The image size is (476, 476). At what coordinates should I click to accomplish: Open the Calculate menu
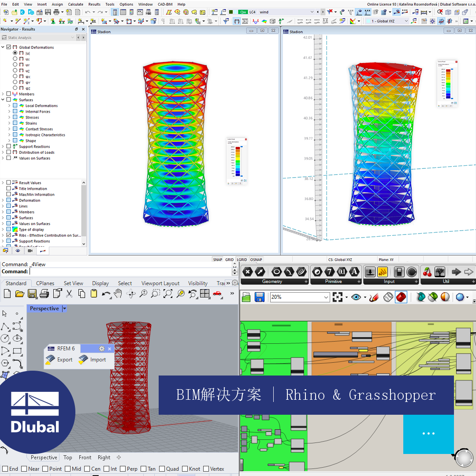tap(76, 4)
